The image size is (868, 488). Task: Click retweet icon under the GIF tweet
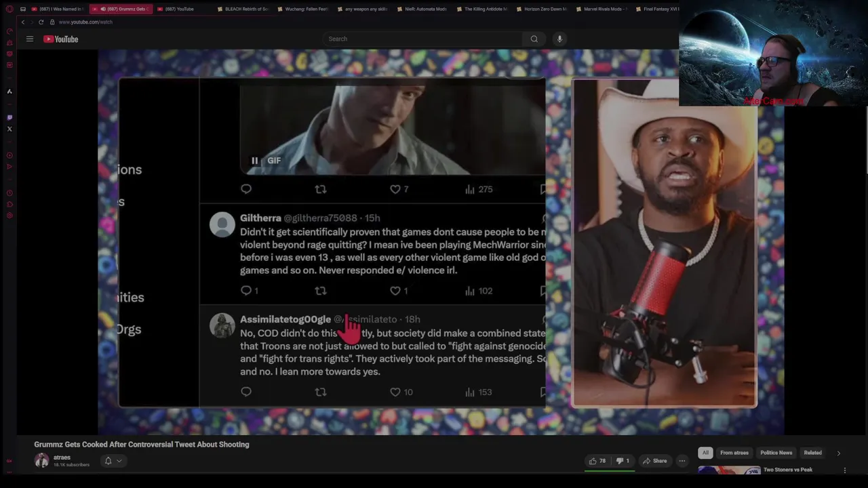pos(321,189)
